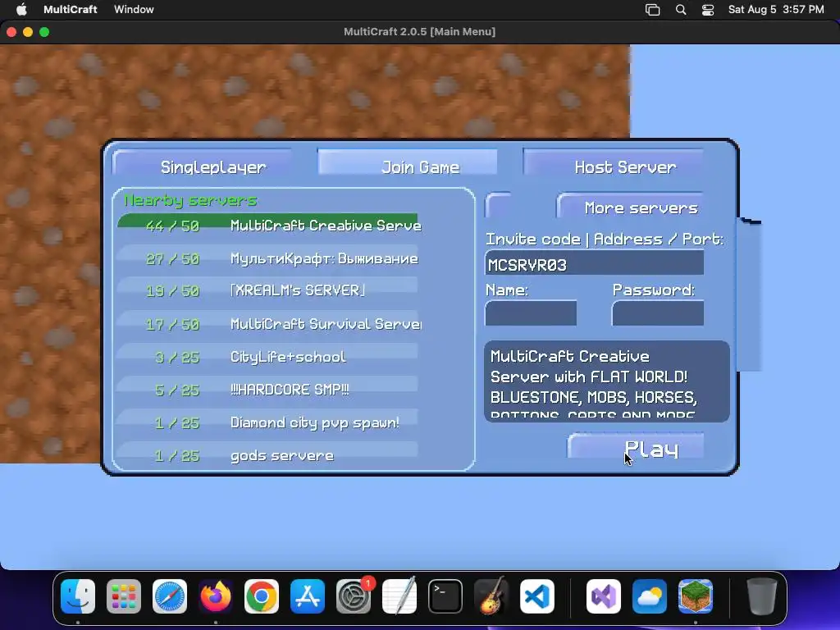Image resolution: width=840 pixels, height=630 pixels.
Task: Launch Firefox from the dock
Action: pos(216,596)
